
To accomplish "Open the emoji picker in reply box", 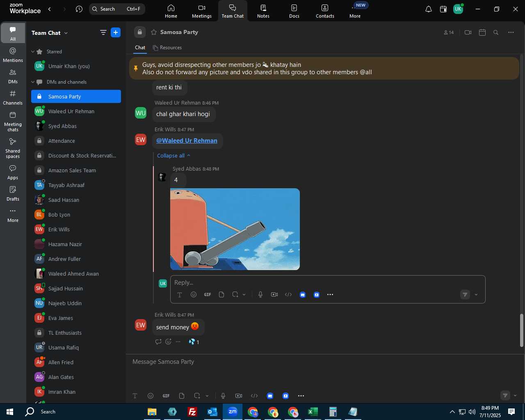I will pyautogui.click(x=194, y=294).
